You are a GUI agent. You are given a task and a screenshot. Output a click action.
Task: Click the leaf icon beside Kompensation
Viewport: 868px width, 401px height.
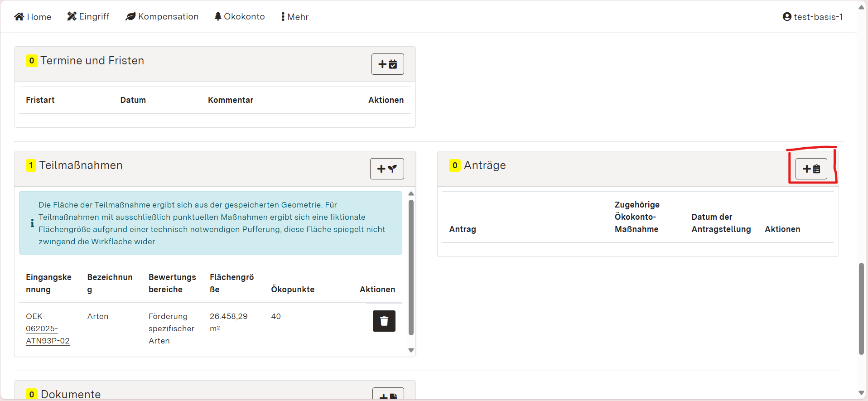pos(130,17)
